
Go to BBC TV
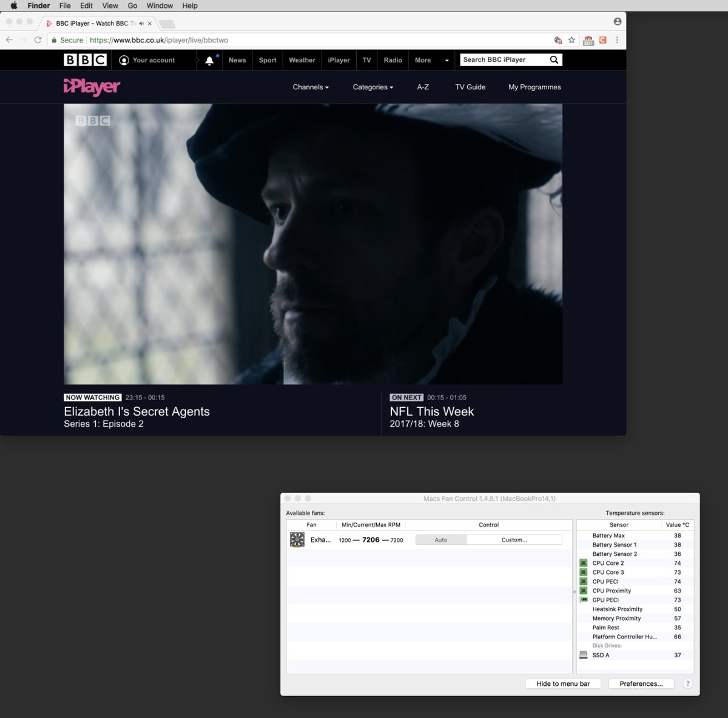(366, 60)
